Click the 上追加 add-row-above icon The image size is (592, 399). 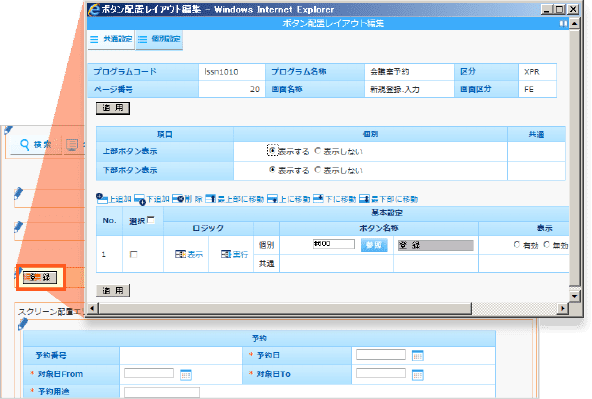tap(102, 198)
